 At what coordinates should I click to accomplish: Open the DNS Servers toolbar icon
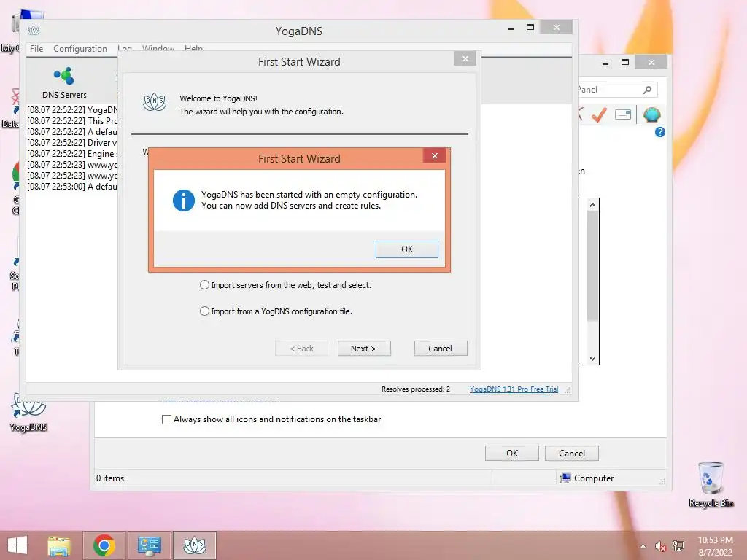click(64, 83)
